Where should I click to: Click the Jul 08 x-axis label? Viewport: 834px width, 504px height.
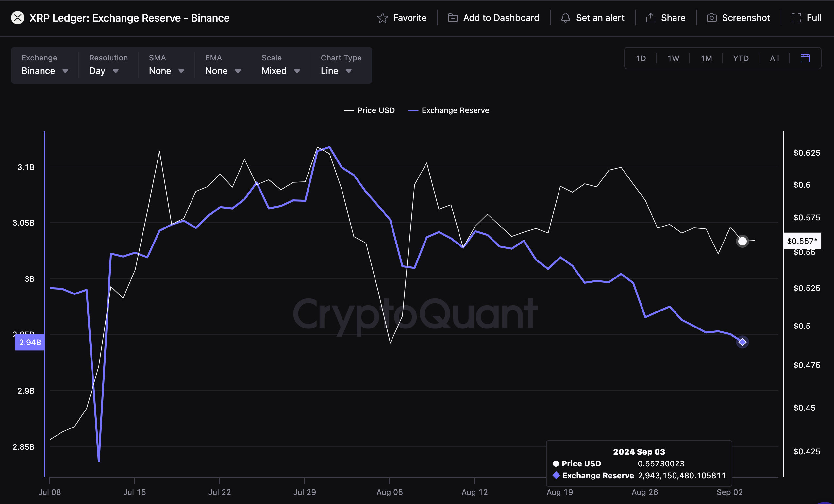coord(49,492)
